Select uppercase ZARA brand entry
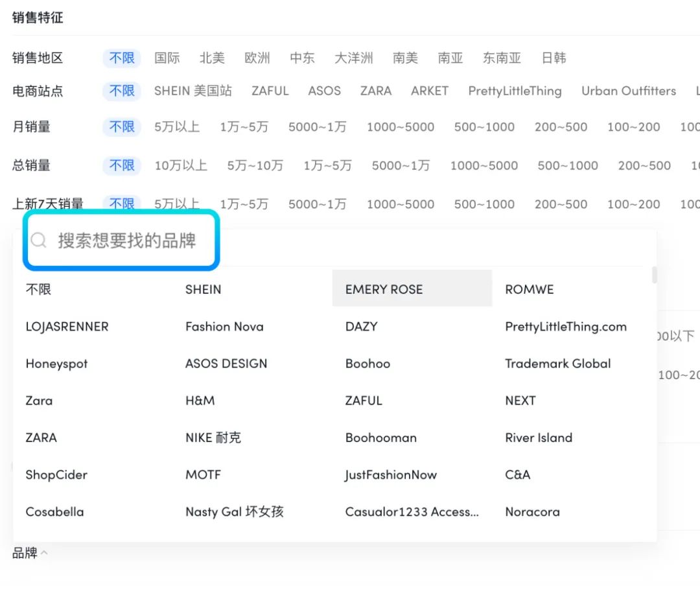Image resolution: width=700 pixels, height=599 pixels. (x=41, y=438)
